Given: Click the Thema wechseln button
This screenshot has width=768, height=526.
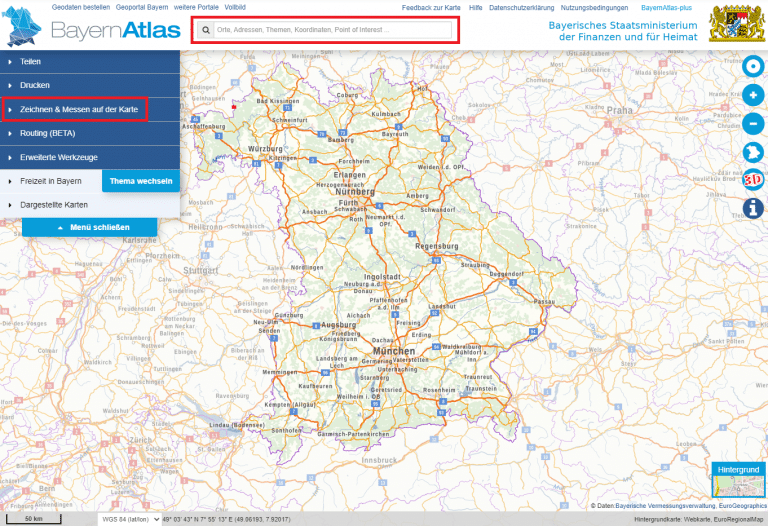Looking at the screenshot, I should tap(141, 181).
